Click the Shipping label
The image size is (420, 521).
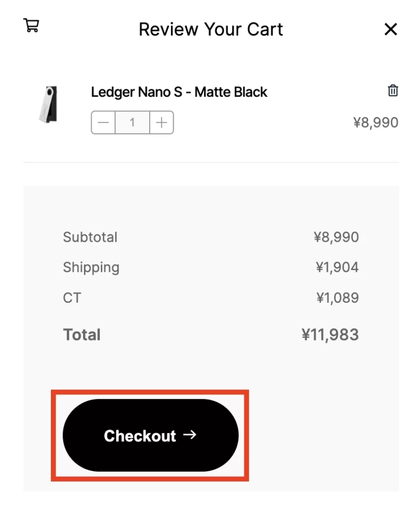pos(91,268)
